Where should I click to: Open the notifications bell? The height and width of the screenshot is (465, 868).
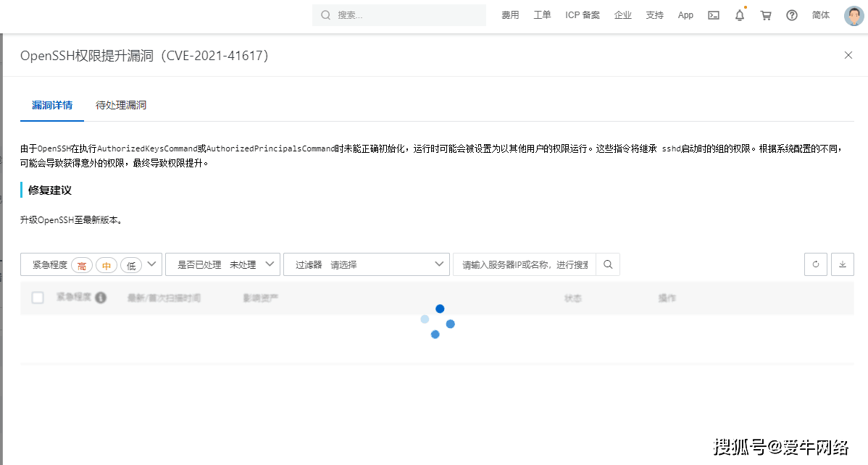pos(740,15)
